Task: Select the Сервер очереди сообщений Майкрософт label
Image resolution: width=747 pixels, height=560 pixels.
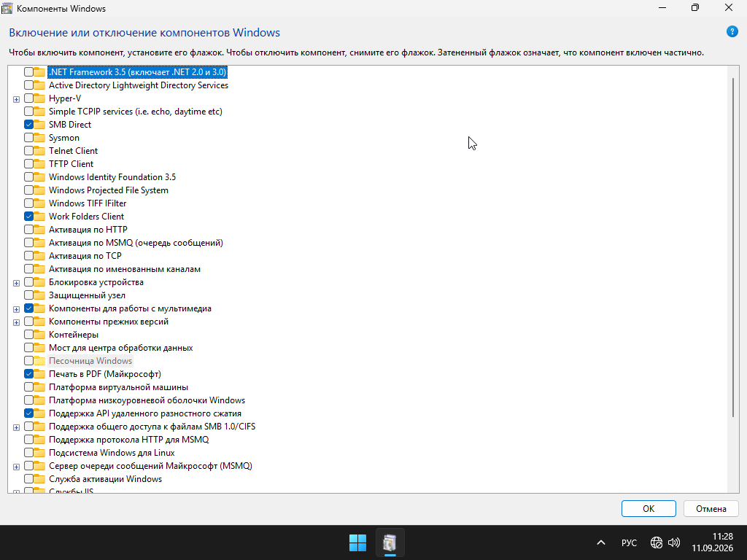Action: [150, 466]
